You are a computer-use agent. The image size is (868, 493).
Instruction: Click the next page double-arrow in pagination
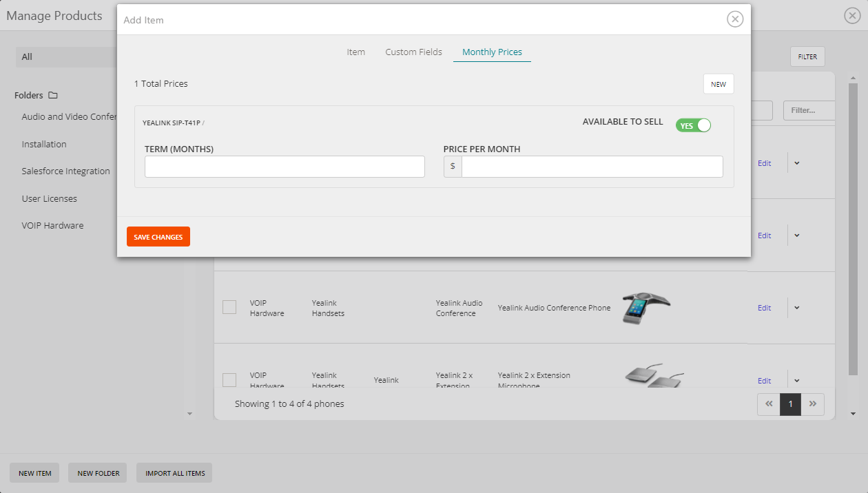[813, 404]
